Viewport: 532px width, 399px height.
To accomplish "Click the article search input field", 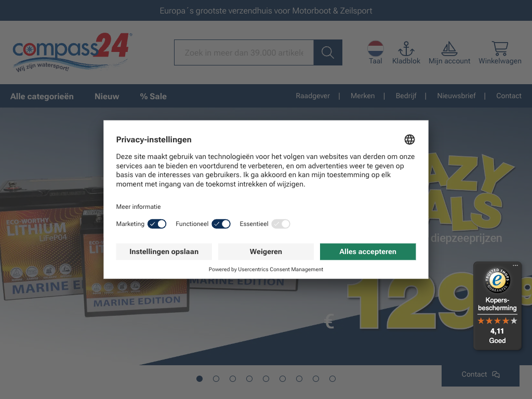I will [x=244, y=52].
